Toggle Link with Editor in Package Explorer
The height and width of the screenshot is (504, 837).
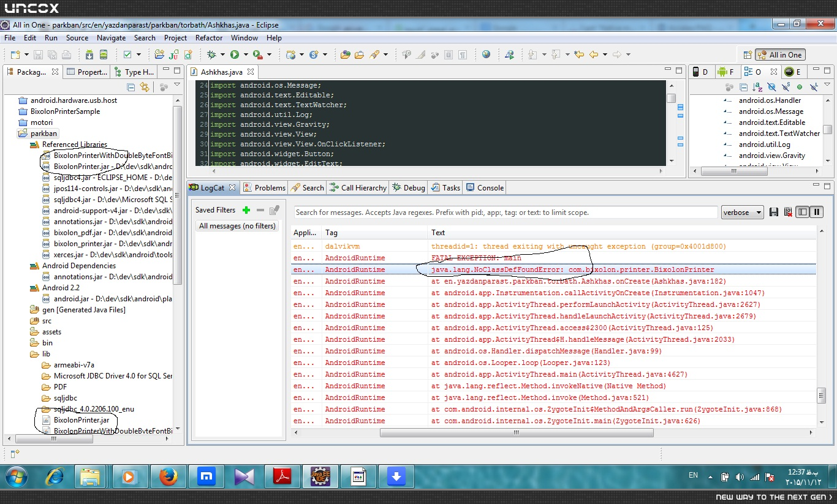click(x=145, y=87)
